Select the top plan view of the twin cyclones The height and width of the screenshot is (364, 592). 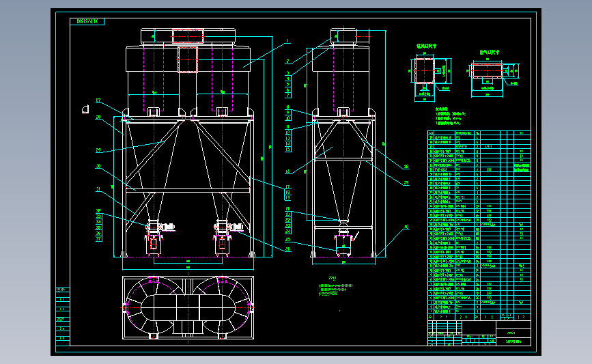(188, 307)
